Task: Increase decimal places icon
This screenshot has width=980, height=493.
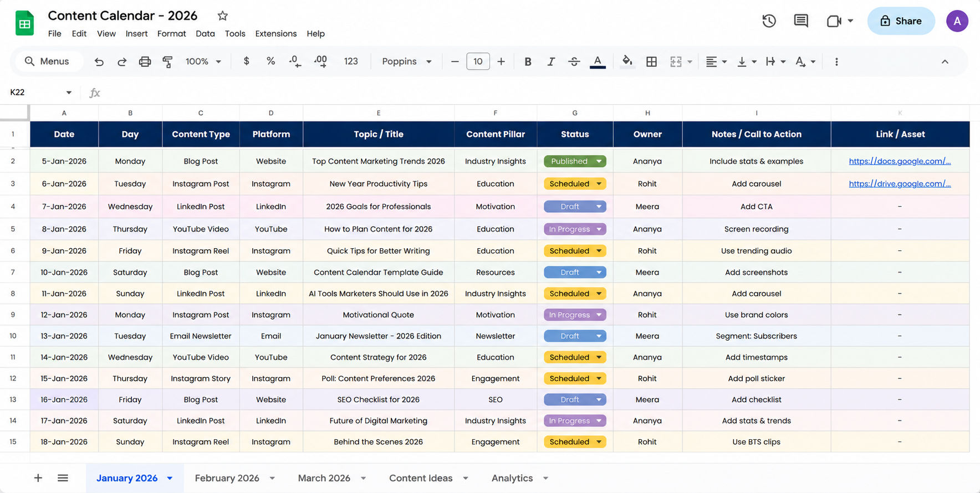Action: pos(320,61)
